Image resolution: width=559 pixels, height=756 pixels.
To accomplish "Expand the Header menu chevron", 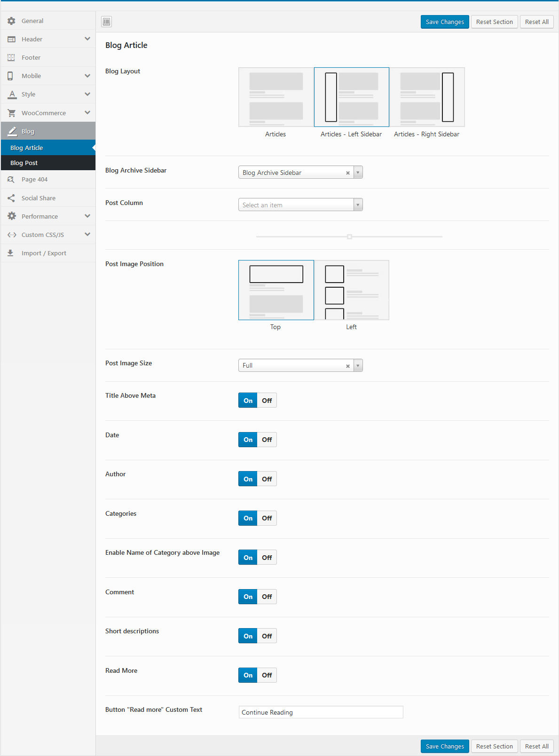I will (87, 39).
